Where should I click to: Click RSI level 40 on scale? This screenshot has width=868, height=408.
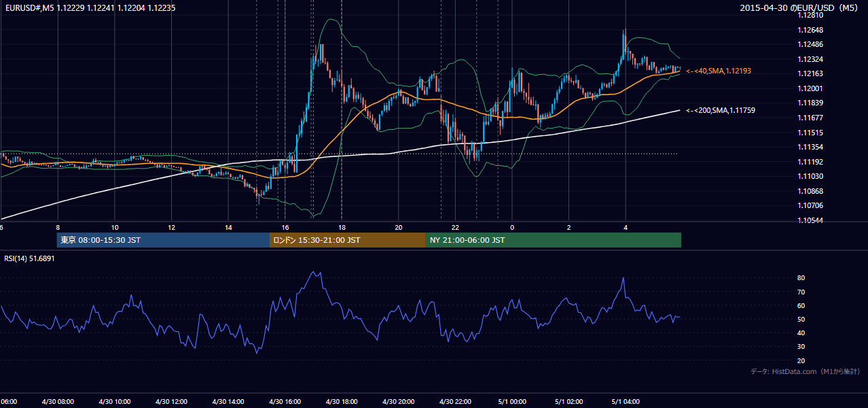[801, 333]
